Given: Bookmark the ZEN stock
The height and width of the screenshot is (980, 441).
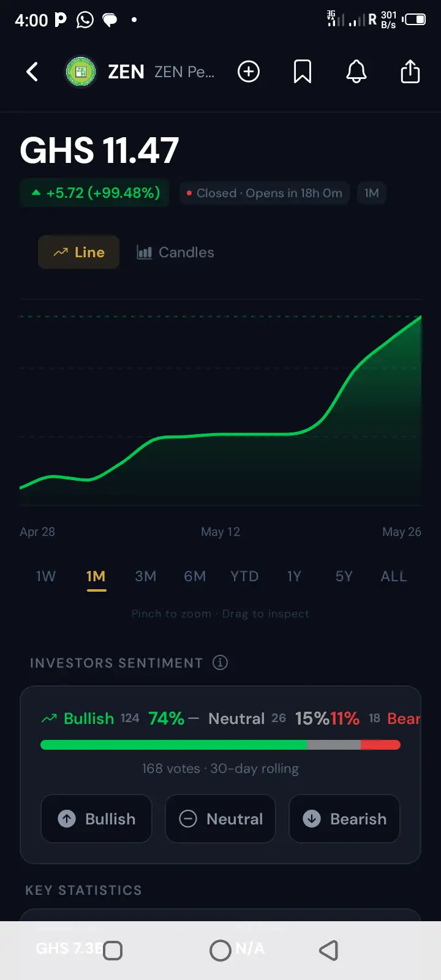Looking at the screenshot, I should pos(303,72).
